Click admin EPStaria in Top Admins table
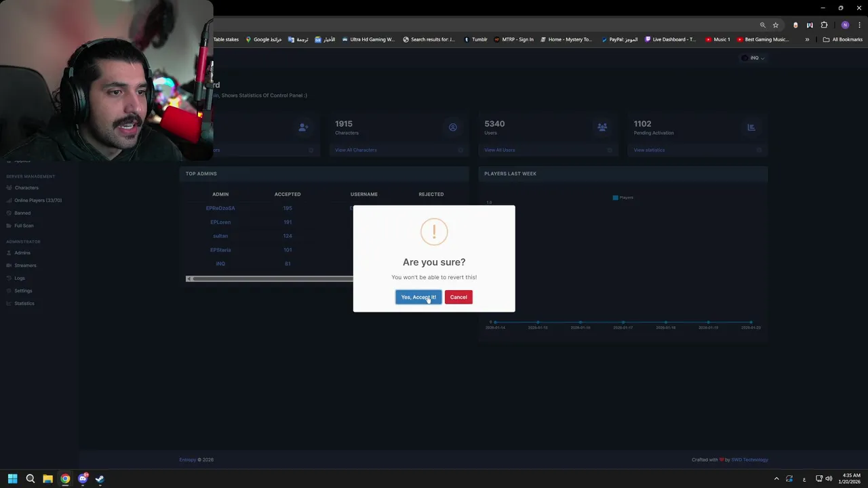Viewport: 868px width, 488px height. click(220, 250)
